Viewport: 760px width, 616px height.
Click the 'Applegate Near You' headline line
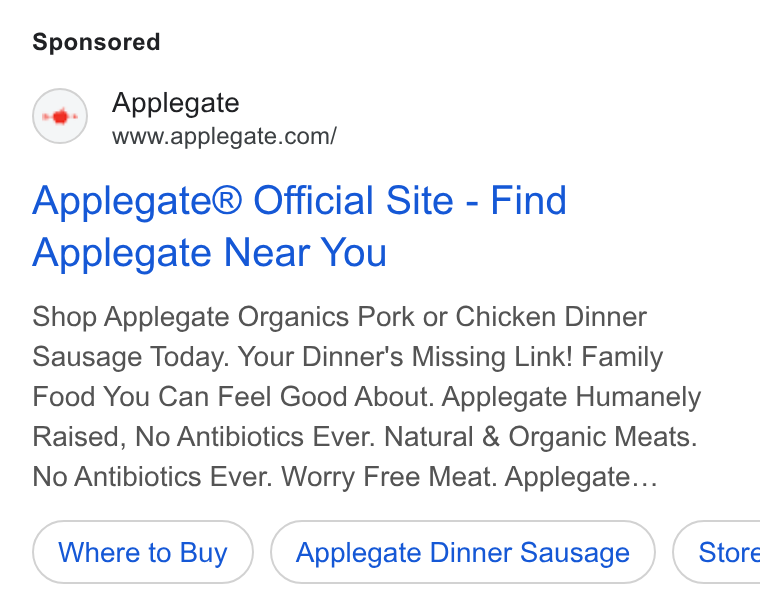click(x=209, y=253)
